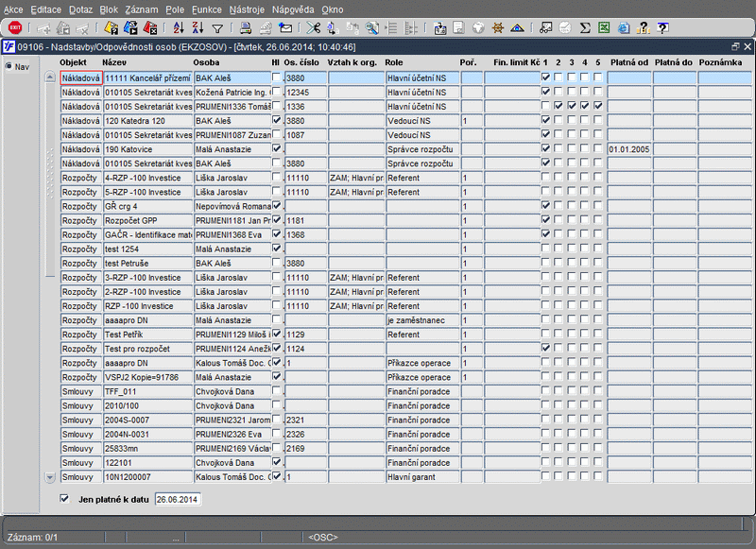Click the question mark with books icon
This screenshot has width=756, height=549.
pyautogui.click(x=644, y=28)
